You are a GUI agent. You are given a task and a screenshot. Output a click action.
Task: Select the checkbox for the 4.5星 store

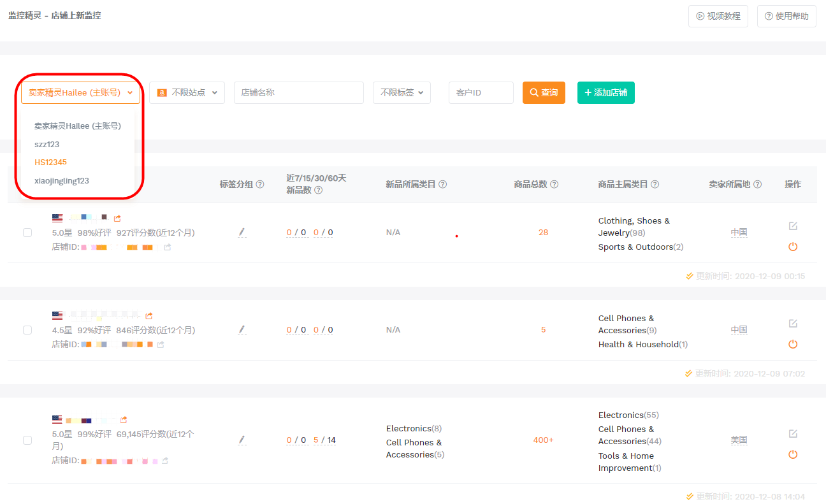(x=27, y=330)
